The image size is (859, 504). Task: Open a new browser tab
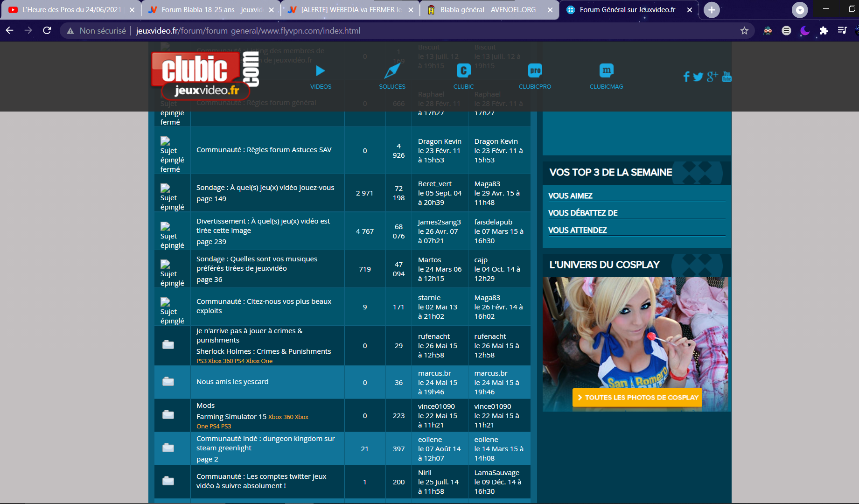(x=712, y=10)
